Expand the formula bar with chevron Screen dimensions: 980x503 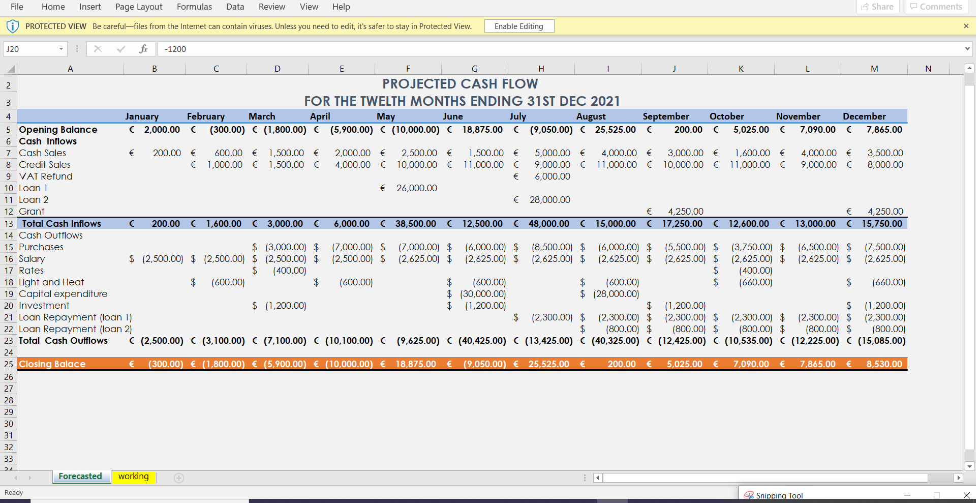tap(967, 49)
